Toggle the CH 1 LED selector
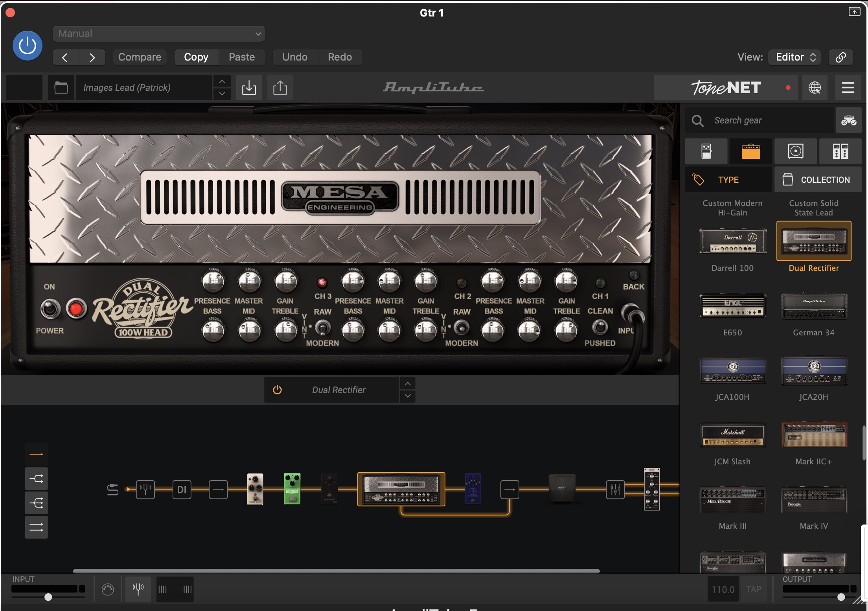This screenshot has width=868, height=611. point(600,282)
